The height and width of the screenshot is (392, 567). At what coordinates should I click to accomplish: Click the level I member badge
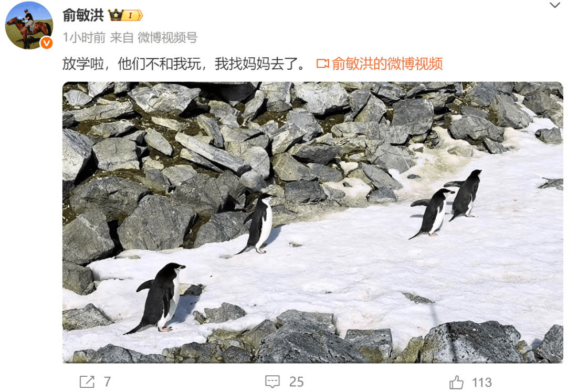(132, 16)
